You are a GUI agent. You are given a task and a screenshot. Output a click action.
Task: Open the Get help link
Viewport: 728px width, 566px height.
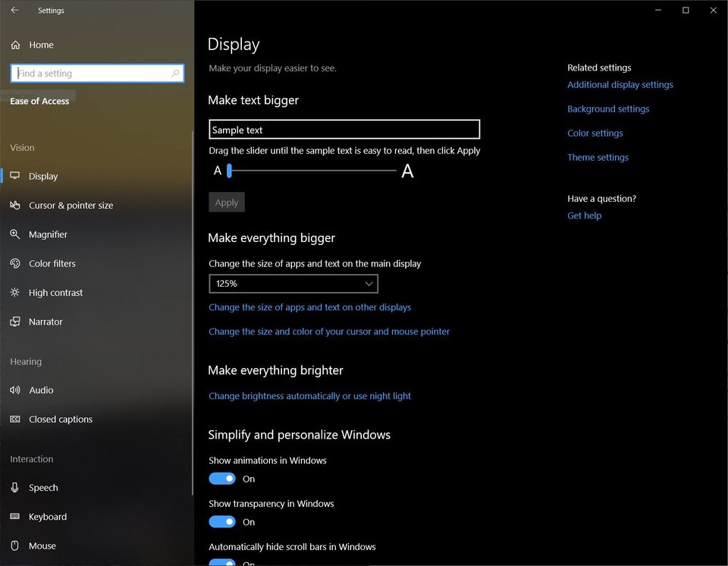point(584,215)
